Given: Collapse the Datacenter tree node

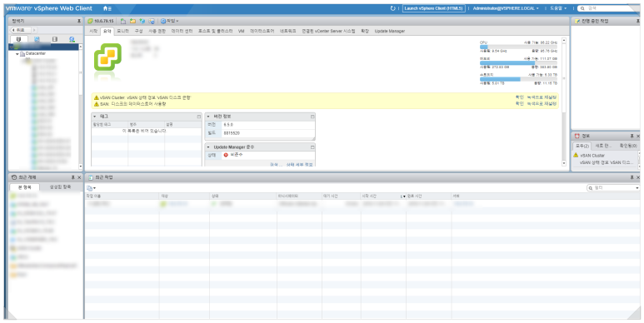Looking at the screenshot, I should tap(17, 54).
